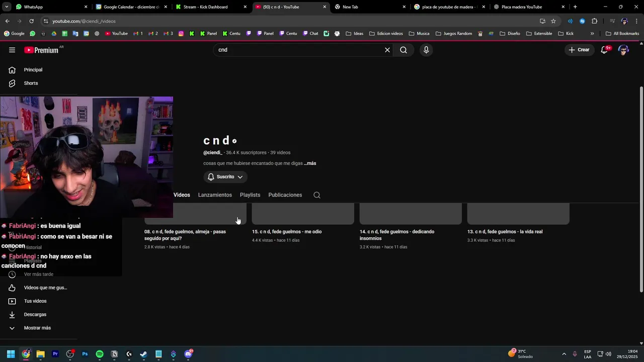Switch to Stream - Kick Dashboard tab
The height and width of the screenshot is (362, 644).
[x=210, y=7]
